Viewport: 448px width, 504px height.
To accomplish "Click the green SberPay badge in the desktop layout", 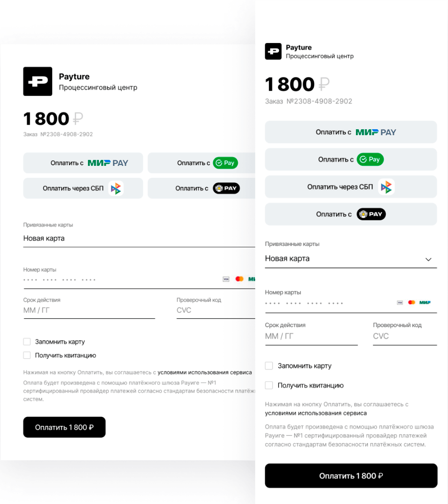I will click(x=226, y=163).
